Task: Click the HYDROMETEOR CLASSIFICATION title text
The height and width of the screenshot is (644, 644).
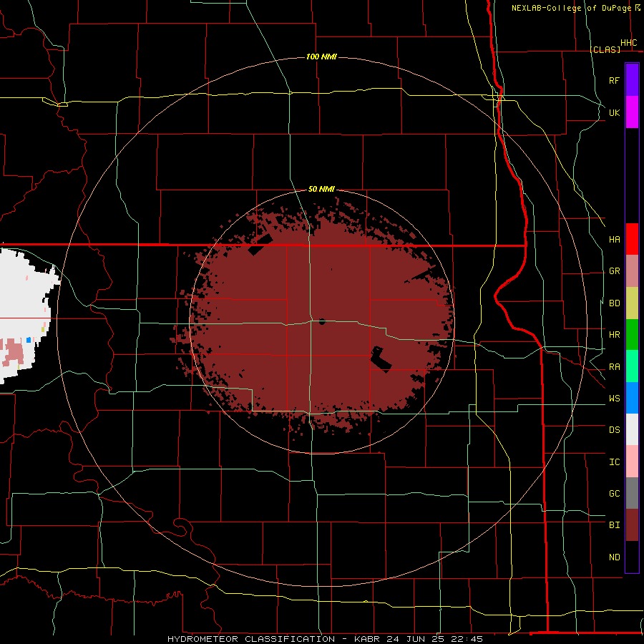Action: click(x=251, y=639)
